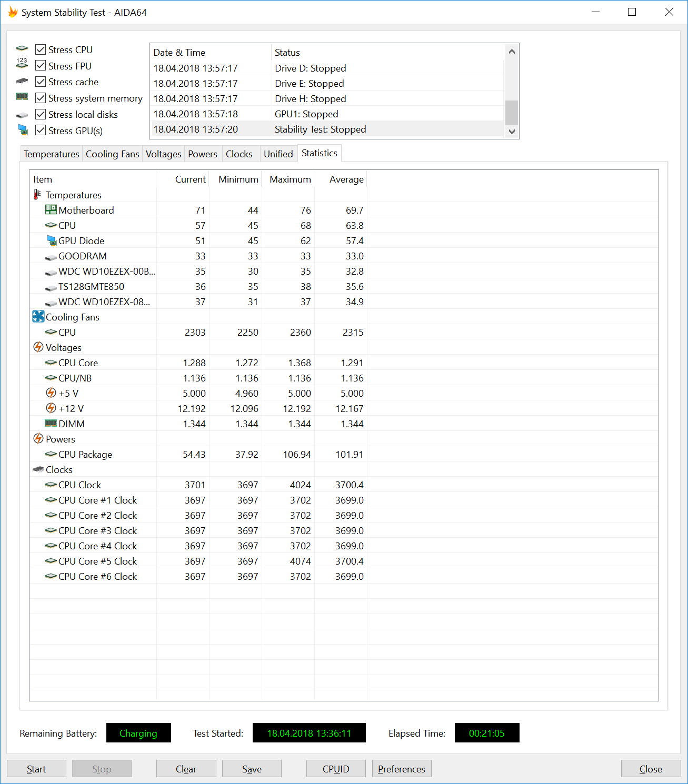Open the CPUID panel button

tap(336, 769)
